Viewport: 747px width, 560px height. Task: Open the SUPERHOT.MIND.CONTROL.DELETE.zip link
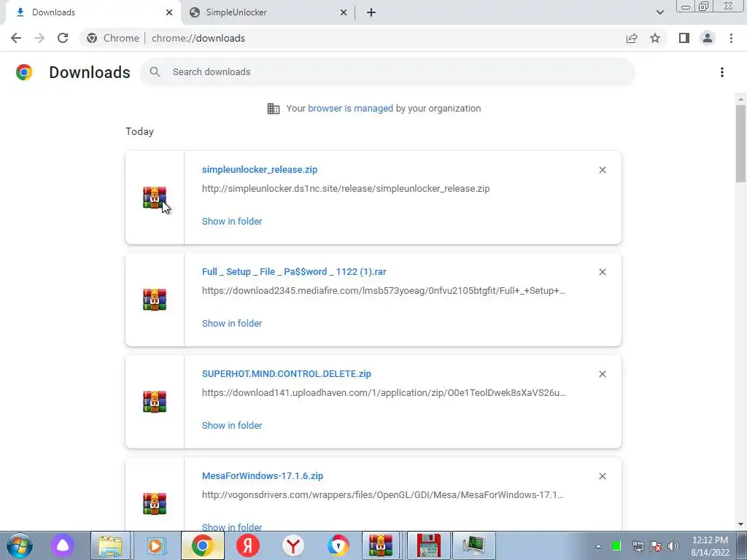click(x=286, y=374)
